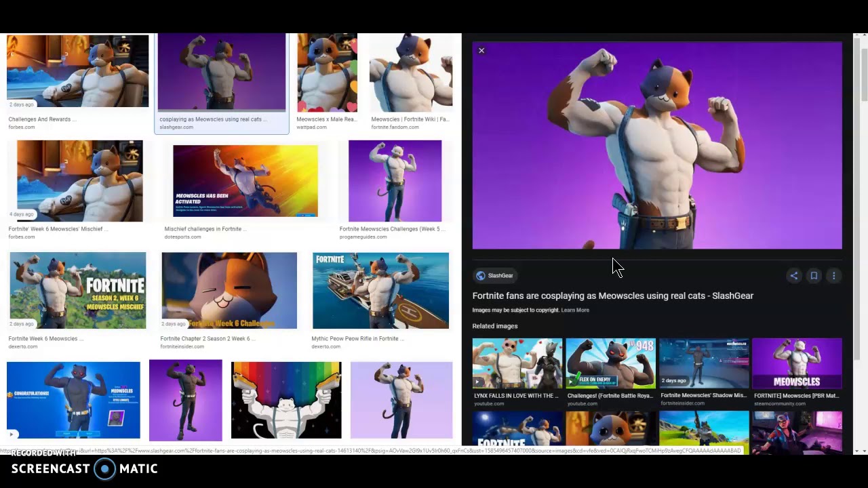Click steamcommunity.com source under related image
Image resolution: width=868 pixels, height=488 pixels.
779,404
